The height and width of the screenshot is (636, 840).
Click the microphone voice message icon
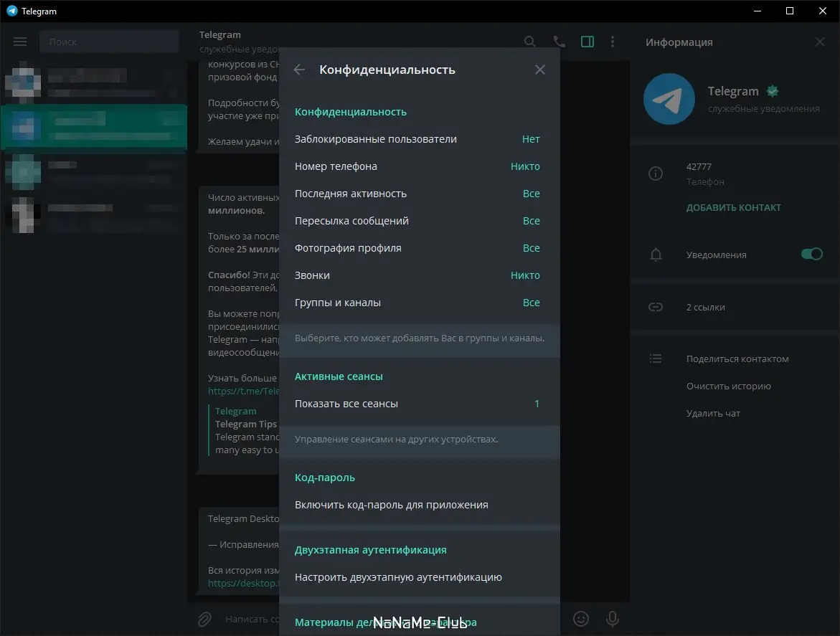(x=613, y=618)
